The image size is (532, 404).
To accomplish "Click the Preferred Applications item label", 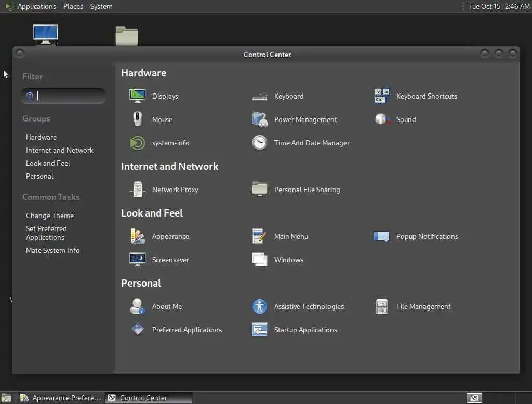I will coord(187,330).
